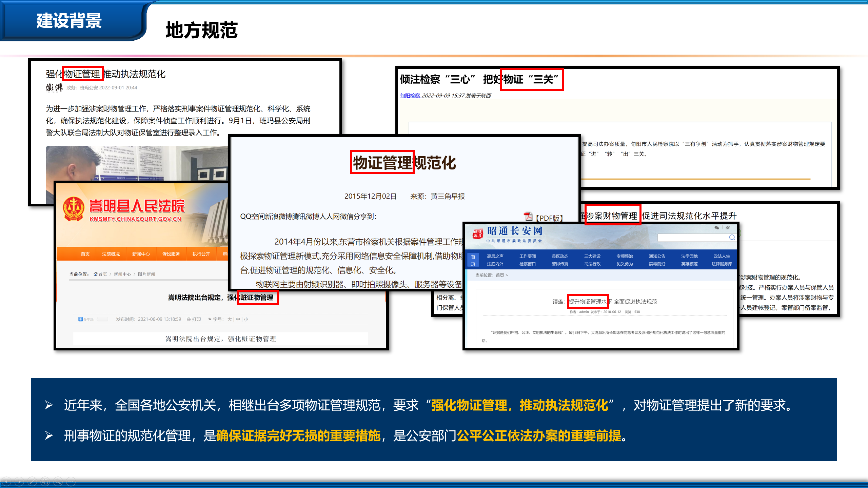Click 工作要闻 in 昭通长安网 menu

527,256
